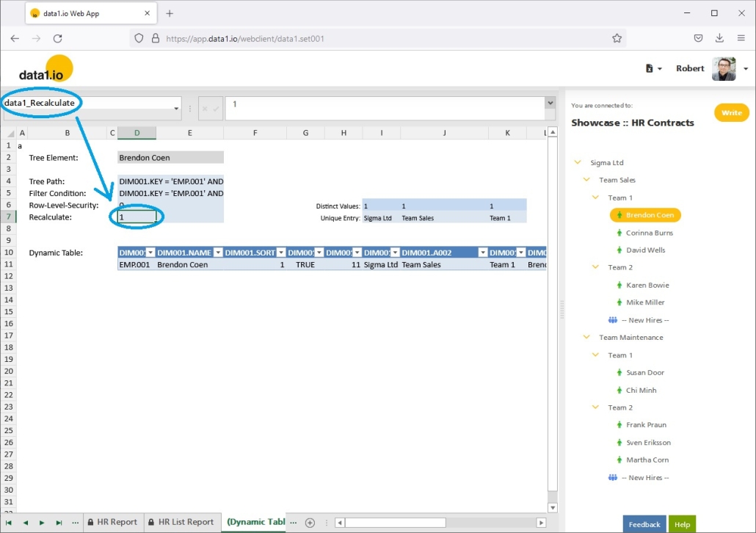This screenshot has width=756, height=533.
Task: Select Brendon Coen in the tree
Action: [645, 215]
